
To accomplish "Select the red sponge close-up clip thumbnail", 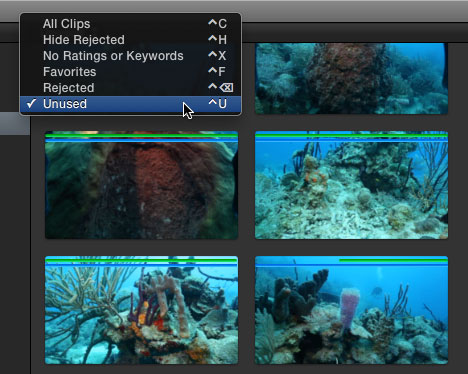I will pyautogui.click(x=141, y=185).
